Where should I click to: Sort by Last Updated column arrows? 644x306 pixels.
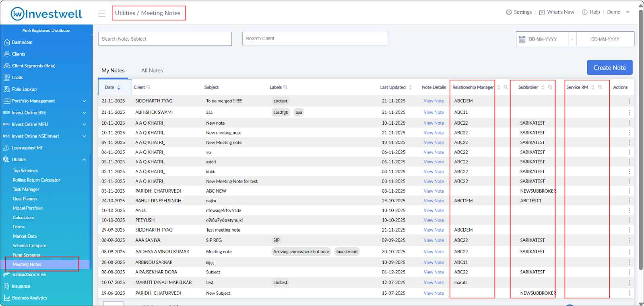411,87
